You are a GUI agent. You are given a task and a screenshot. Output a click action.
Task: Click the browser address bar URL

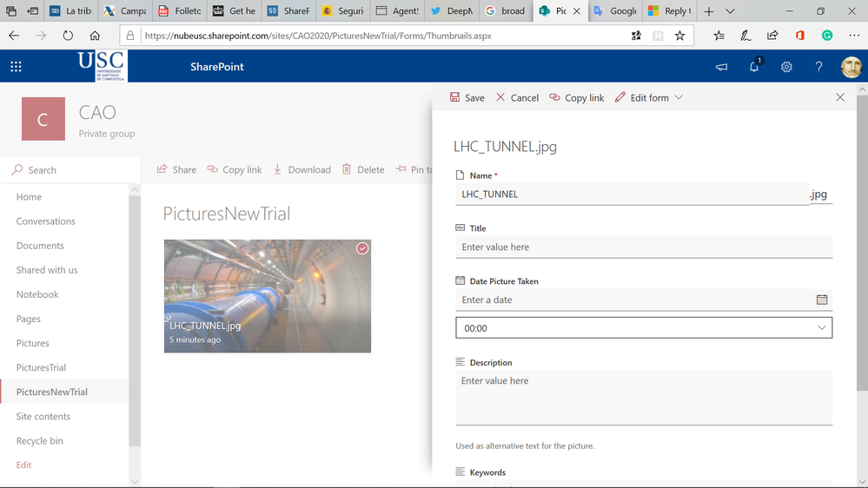[318, 36]
